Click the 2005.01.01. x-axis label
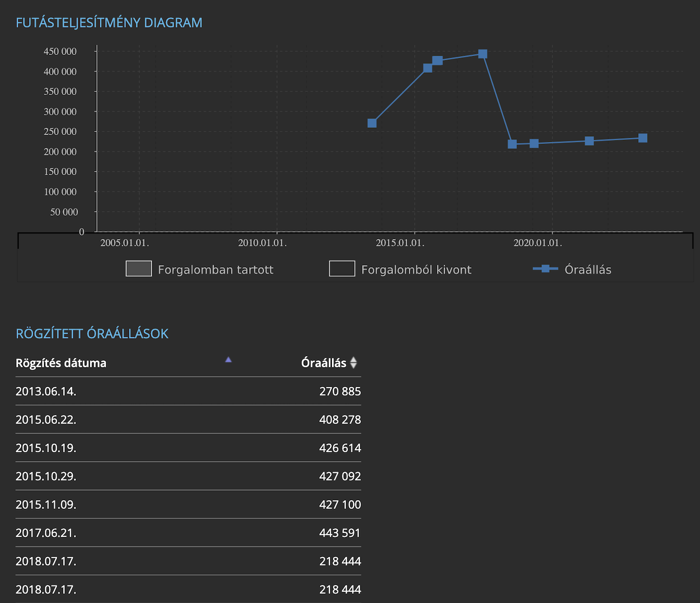700x603 pixels. [x=125, y=243]
